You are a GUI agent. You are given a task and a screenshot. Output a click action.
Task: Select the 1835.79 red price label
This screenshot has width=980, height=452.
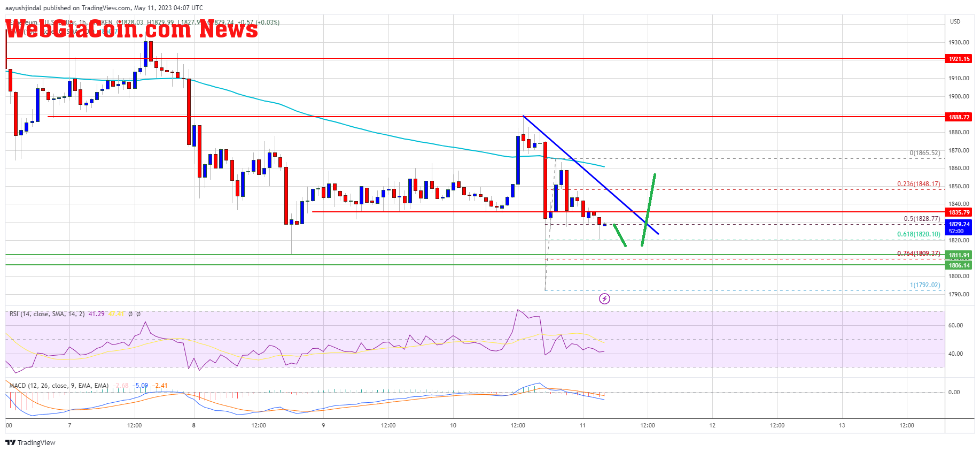[959, 212]
